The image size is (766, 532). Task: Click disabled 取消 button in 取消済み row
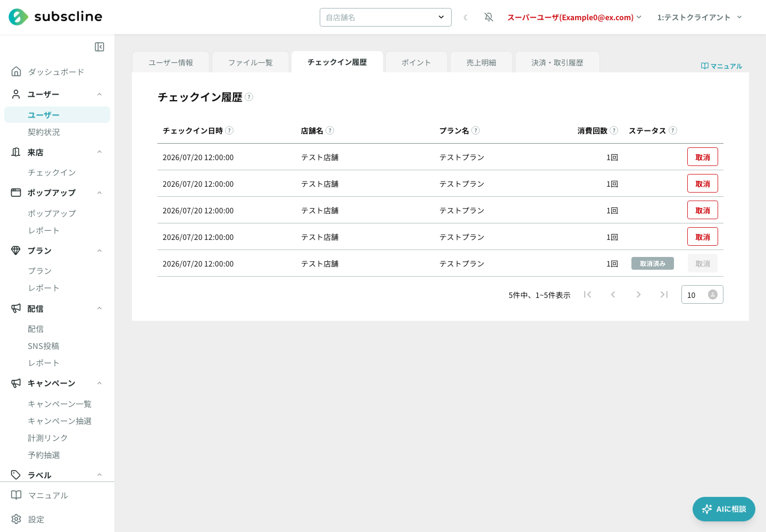pyautogui.click(x=703, y=263)
